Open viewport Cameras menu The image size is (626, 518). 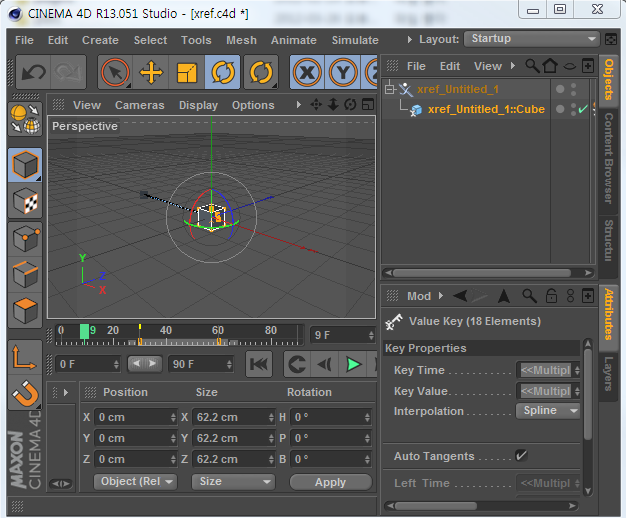pyautogui.click(x=140, y=105)
